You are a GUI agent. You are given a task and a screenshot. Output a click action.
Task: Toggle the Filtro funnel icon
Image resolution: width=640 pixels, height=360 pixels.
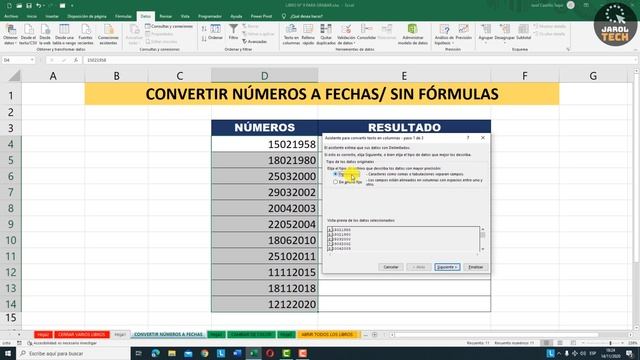click(233, 32)
